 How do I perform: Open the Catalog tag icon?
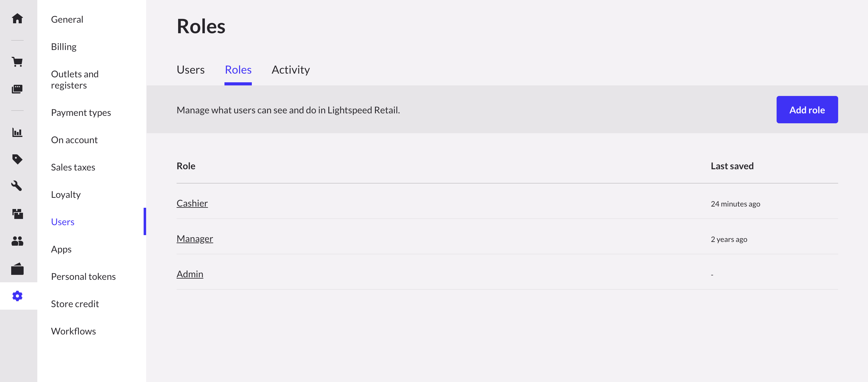click(17, 160)
